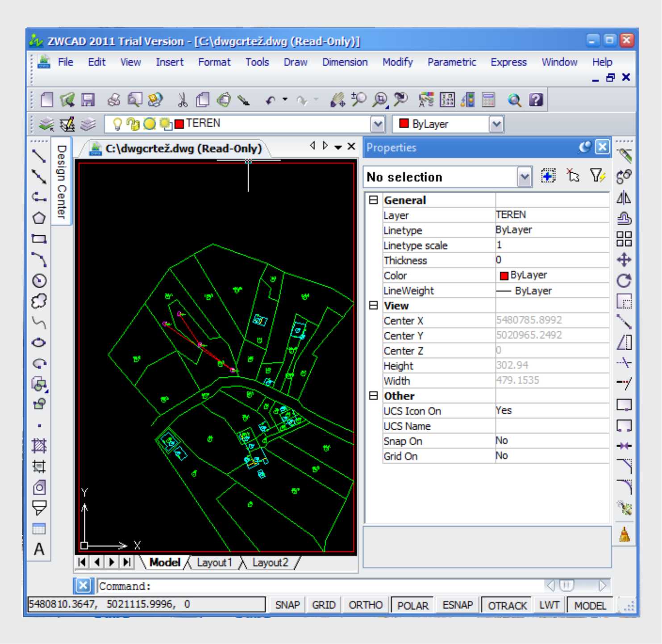Open the Parametric menu
Image resolution: width=662 pixels, height=644 pixels.
452,62
